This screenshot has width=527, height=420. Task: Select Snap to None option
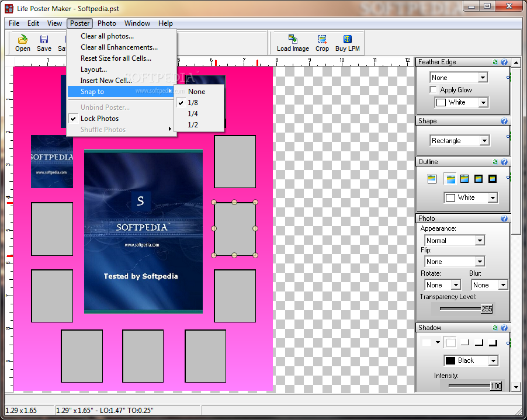point(197,91)
